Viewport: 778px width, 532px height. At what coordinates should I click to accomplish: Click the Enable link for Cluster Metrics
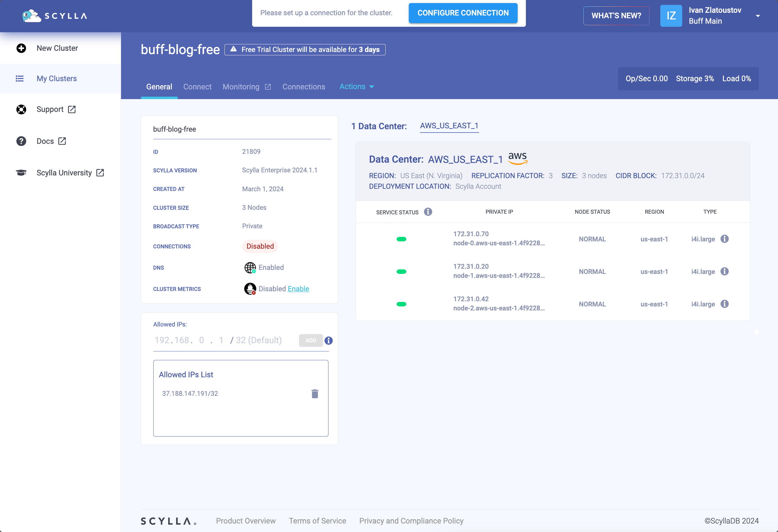298,289
